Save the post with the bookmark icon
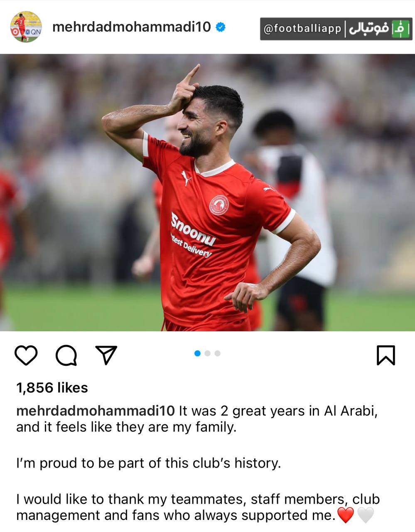This screenshot has width=415, height=532. tap(386, 355)
